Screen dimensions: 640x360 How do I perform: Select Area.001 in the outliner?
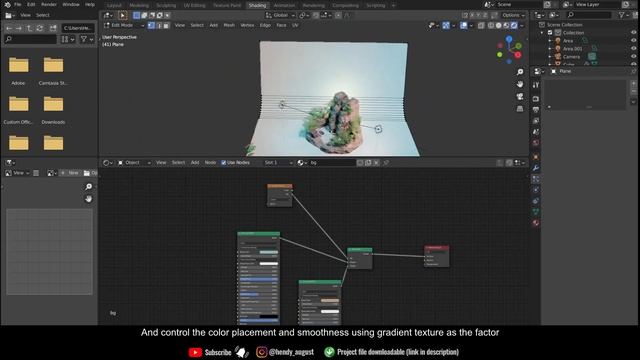[x=573, y=49]
